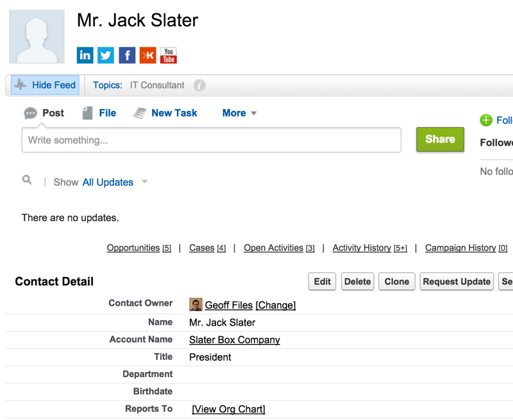Viewport: 513px width, 420px height.
Task: Click the Request Update button
Action: tap(457, 281)
